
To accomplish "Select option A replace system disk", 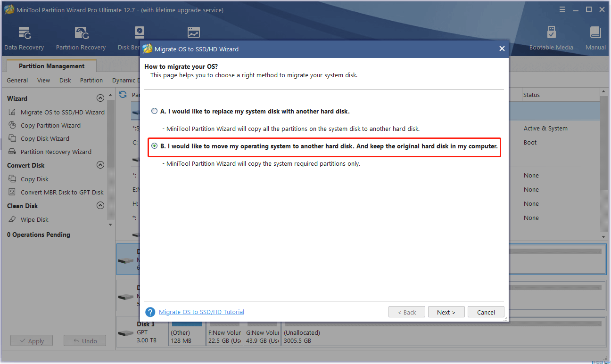I will 154,111.
